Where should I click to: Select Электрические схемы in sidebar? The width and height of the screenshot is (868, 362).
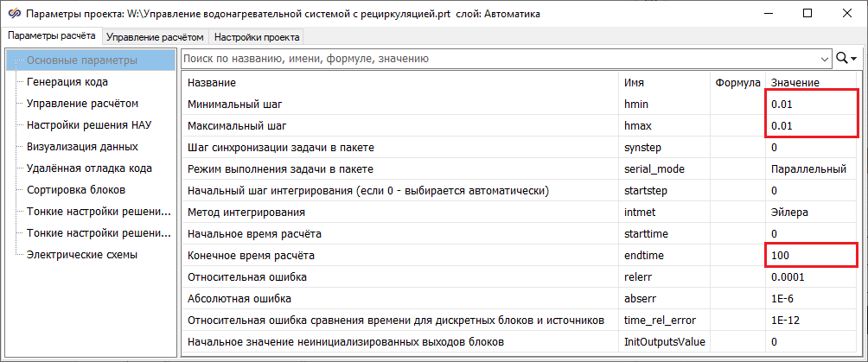pyautogui.click(x=82, y=255)
